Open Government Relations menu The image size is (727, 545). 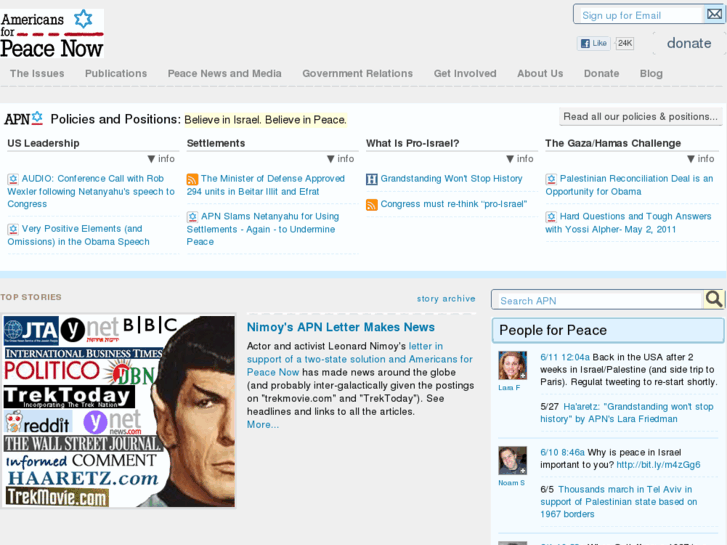357,73
